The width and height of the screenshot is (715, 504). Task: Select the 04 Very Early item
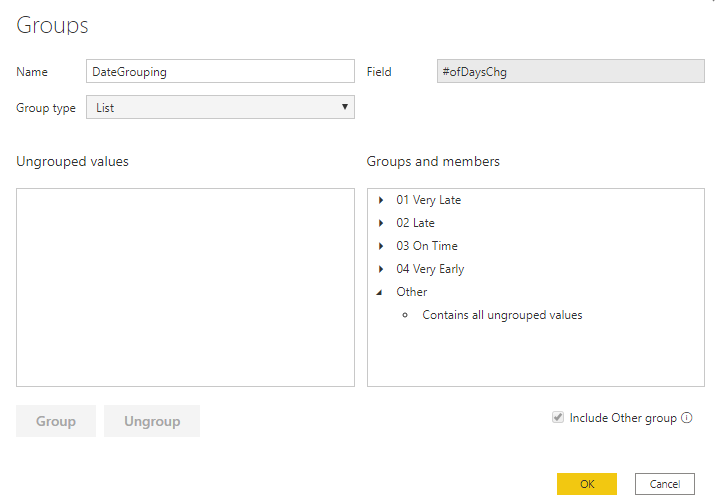(430, 269)
